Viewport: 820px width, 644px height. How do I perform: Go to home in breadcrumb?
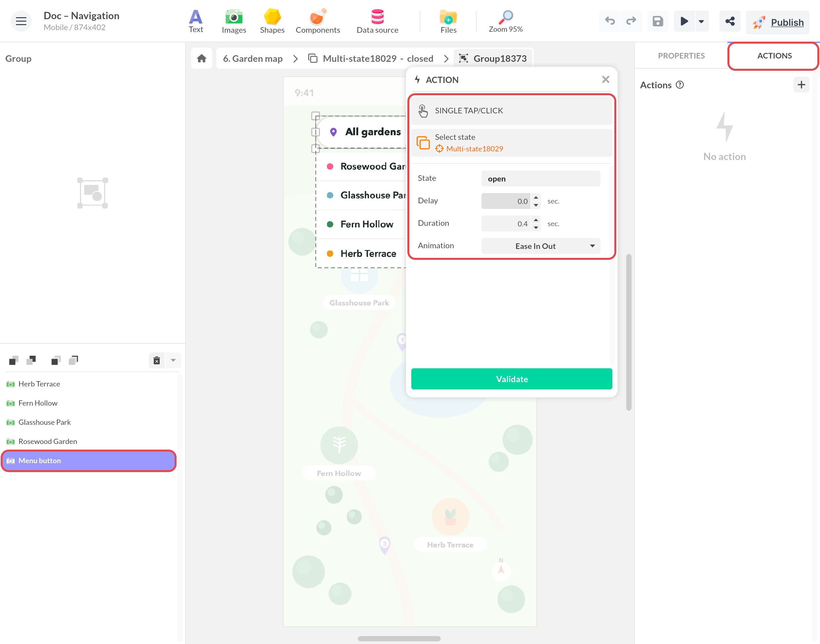coord(202,59)
